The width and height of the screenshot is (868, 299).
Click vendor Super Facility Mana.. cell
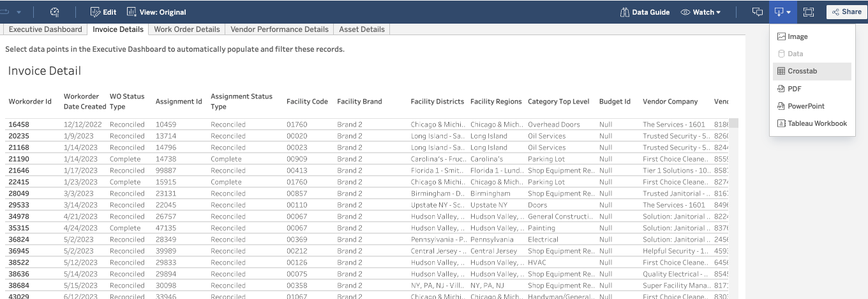(677, 286)
